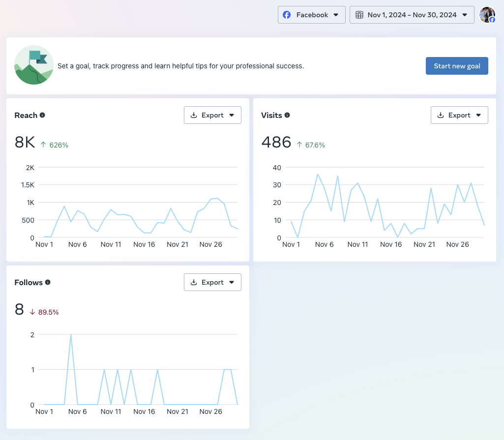This screenshot has width=504, height=440.
Task: Expand the Reach Export dropdown arrow
Action: pyautogui.click(x=232, y=115)
